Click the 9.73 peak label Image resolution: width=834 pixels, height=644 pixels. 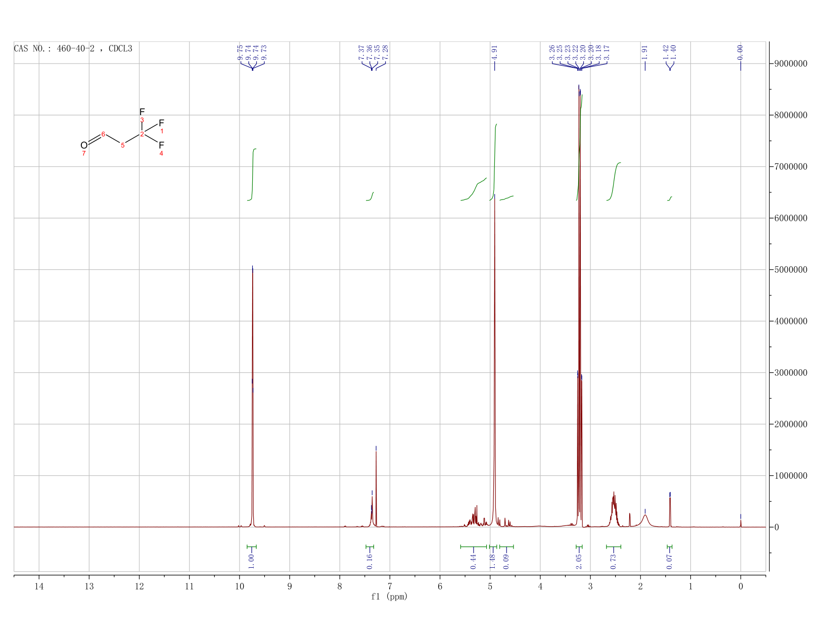[x=264, y=53]
